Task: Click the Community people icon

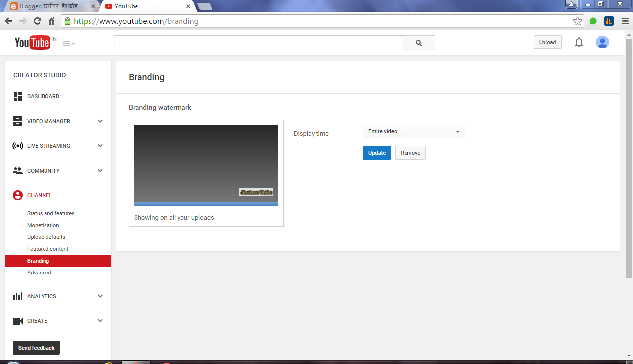Action: pyautogui.click(x=18, y=171)
